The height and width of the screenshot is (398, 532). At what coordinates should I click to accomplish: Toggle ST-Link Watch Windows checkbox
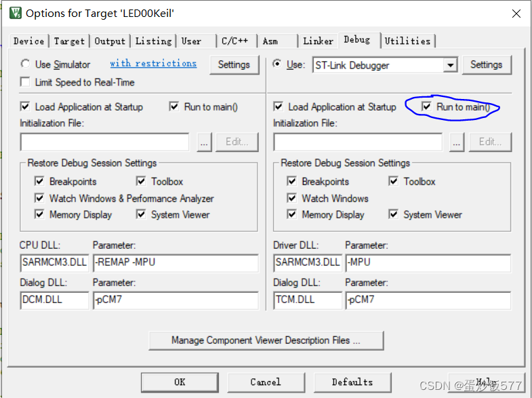[x=292, y=198]
